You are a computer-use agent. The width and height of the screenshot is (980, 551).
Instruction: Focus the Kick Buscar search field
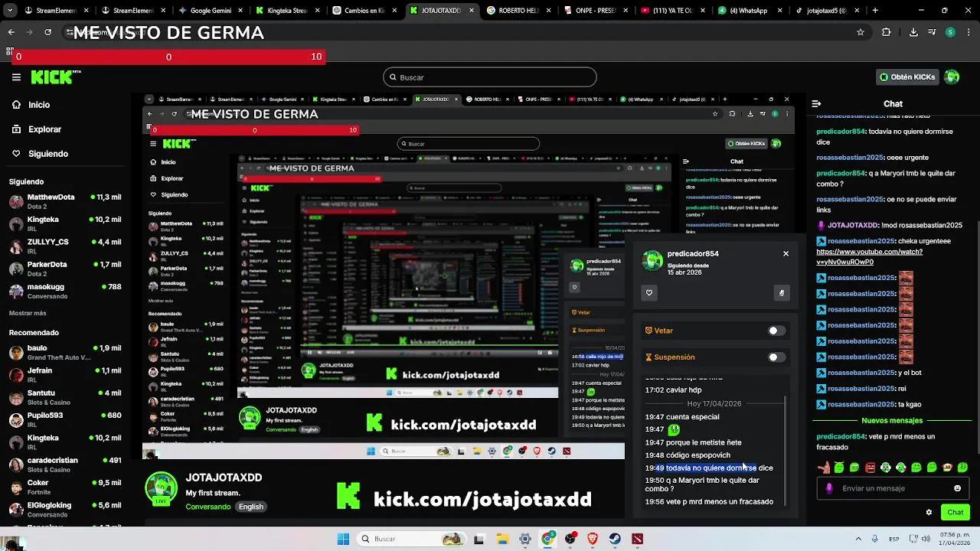click(489, 77)
